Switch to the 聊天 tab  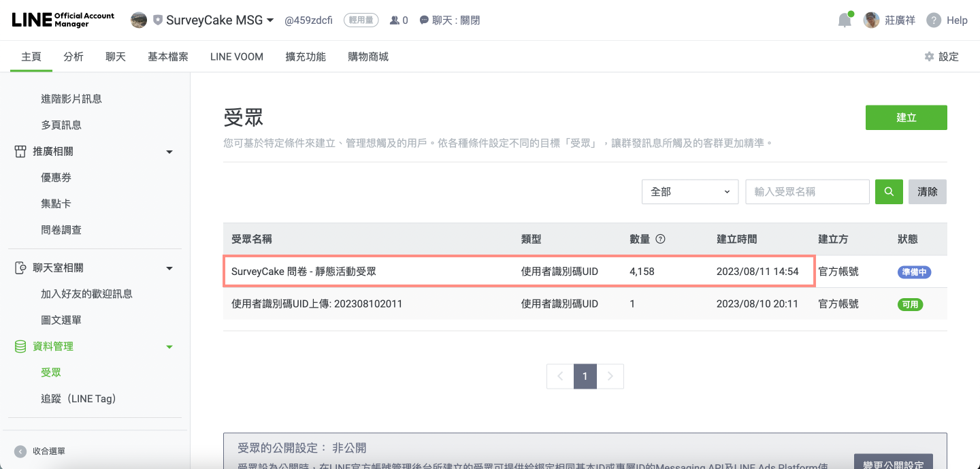116,56
